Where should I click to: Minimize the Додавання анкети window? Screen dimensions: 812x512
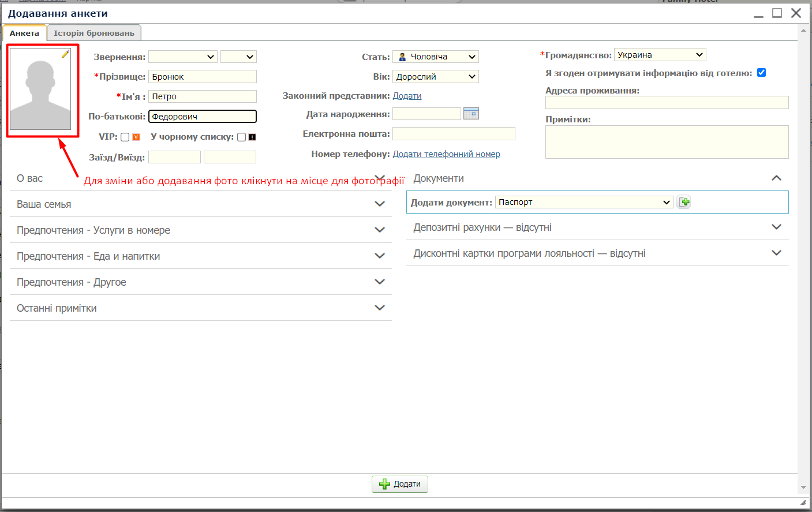(x=758, y=14)
